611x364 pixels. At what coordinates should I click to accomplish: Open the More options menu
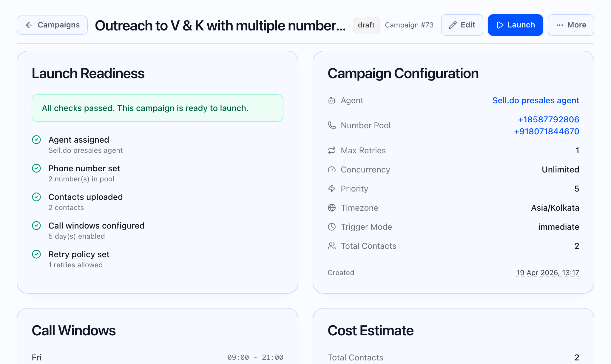coord(571,25)
